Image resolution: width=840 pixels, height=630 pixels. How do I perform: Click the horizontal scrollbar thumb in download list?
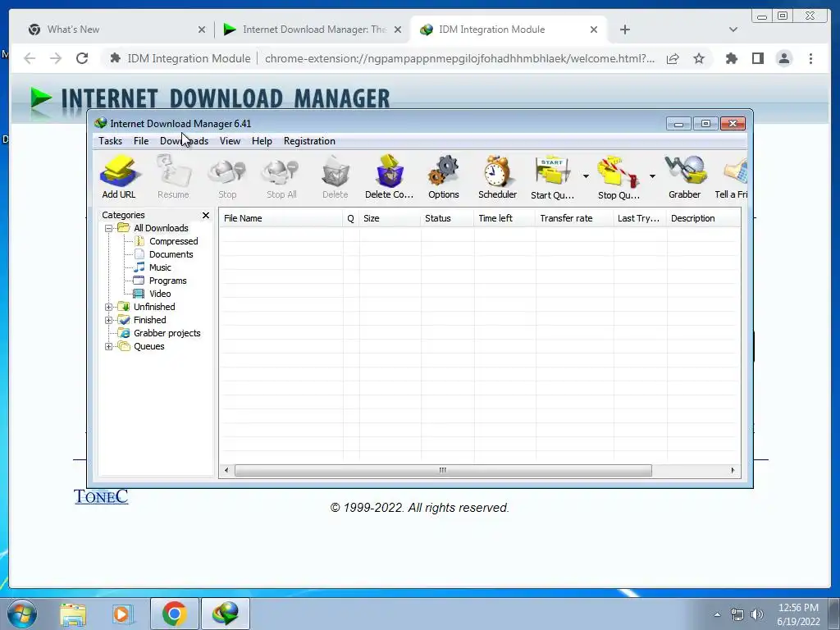pos(443,470)
